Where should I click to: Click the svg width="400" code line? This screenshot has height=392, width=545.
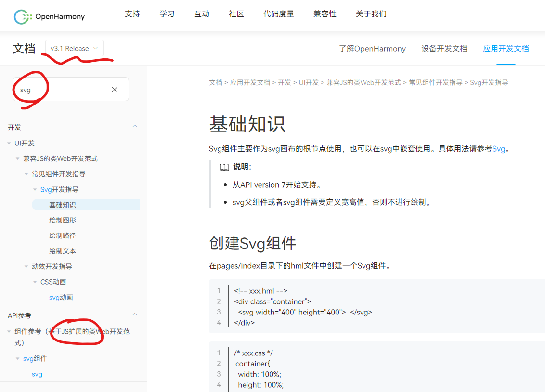pos(305,312)
